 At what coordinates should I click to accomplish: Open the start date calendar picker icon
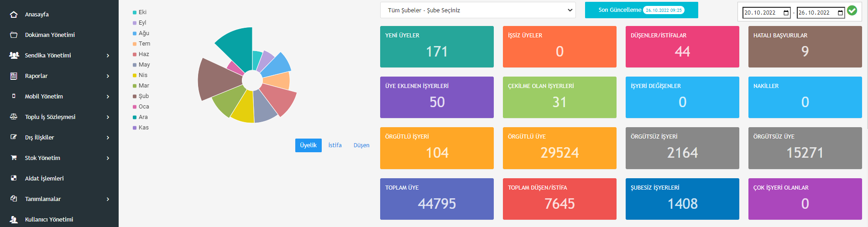[x=786, y=13]
